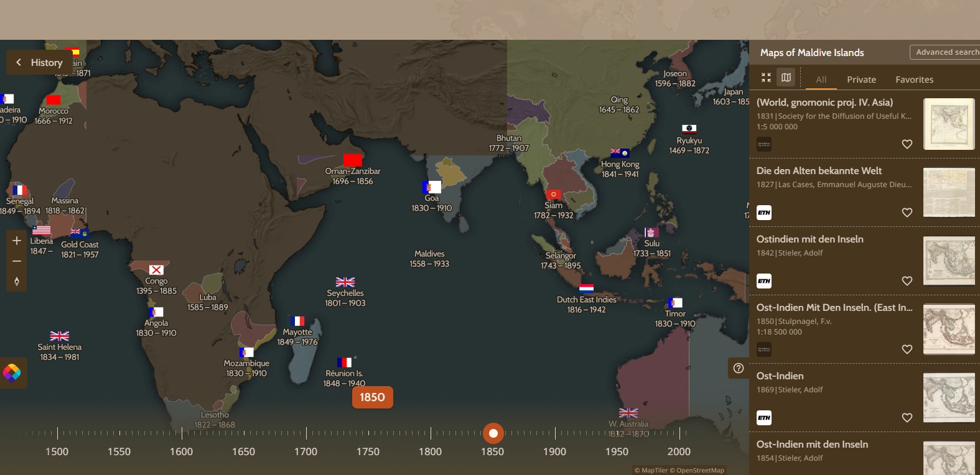Select the Ryukyu flag icon
The image size is (980, 475).
689,129
